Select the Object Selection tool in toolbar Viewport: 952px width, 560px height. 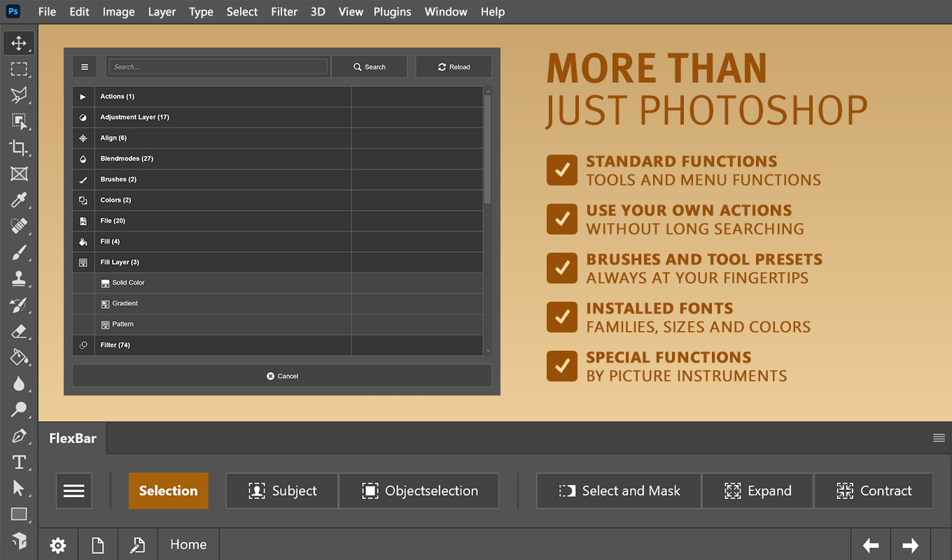[19, 121]
